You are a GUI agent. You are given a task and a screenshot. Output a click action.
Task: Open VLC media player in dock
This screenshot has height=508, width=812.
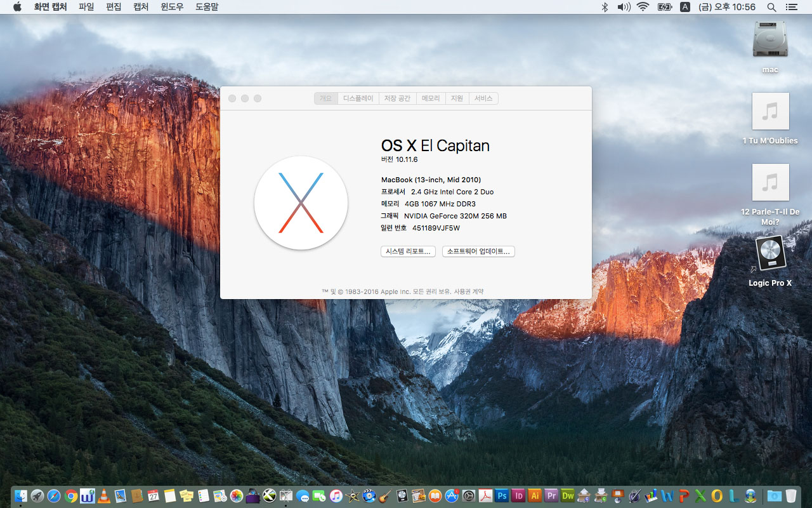pyautogui.click(x=104, y=496)
